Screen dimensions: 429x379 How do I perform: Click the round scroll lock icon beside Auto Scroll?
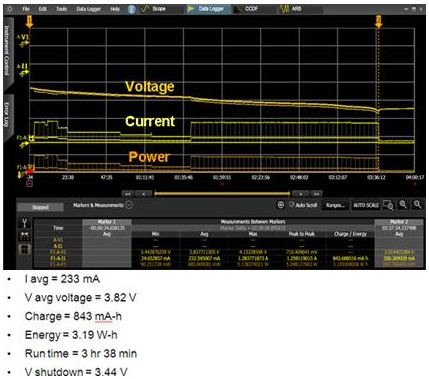click(x=281, y=205)
